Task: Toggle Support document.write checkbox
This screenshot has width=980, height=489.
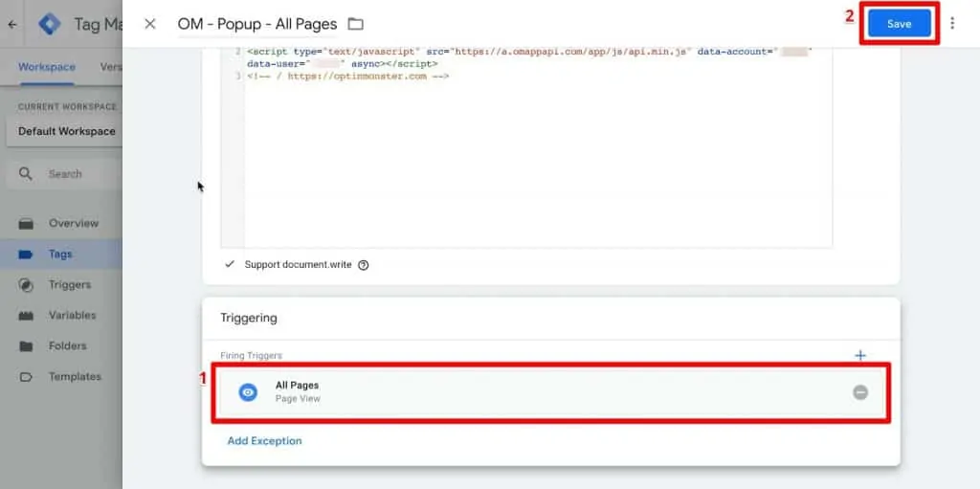Action: tap(230, 264)
